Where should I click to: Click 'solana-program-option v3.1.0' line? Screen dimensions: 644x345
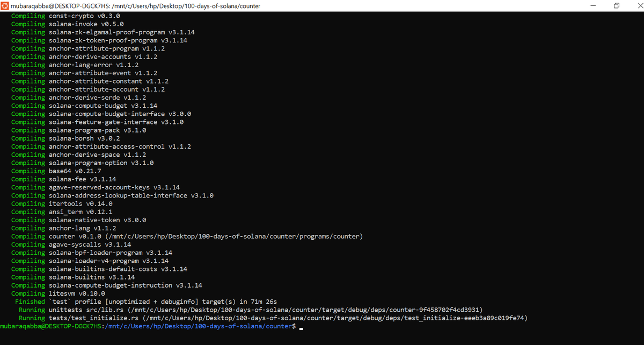coord(83,163)
